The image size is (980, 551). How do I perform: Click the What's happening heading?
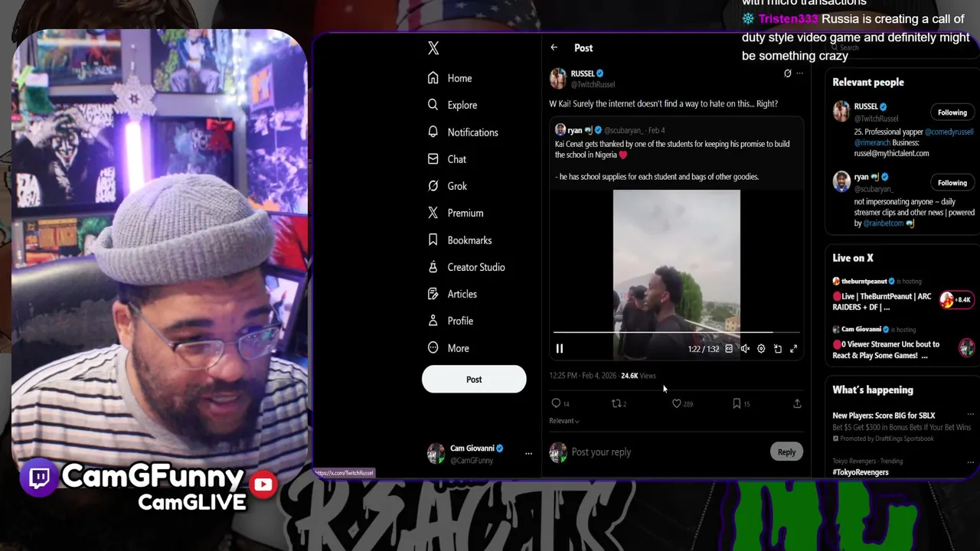pyautogui.click(x=873, y=390)
